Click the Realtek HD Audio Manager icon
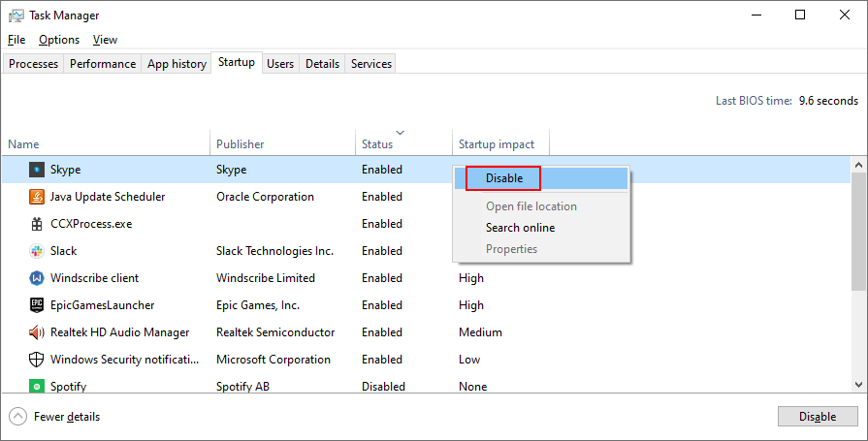 pyautogui.click(x=36, y=332)
